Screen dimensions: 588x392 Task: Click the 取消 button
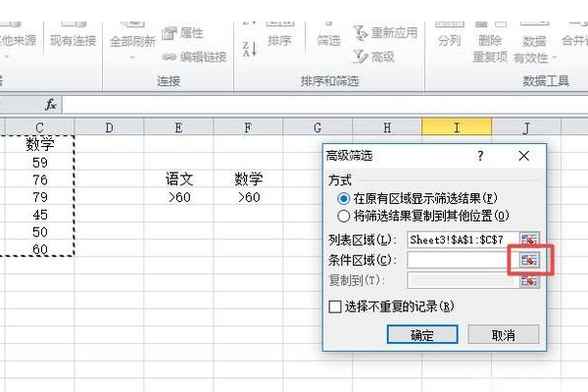(504, 334)
